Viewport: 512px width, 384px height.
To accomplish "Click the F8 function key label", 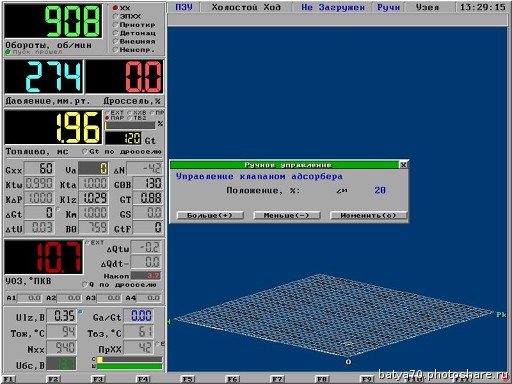I will coord(322,379).
